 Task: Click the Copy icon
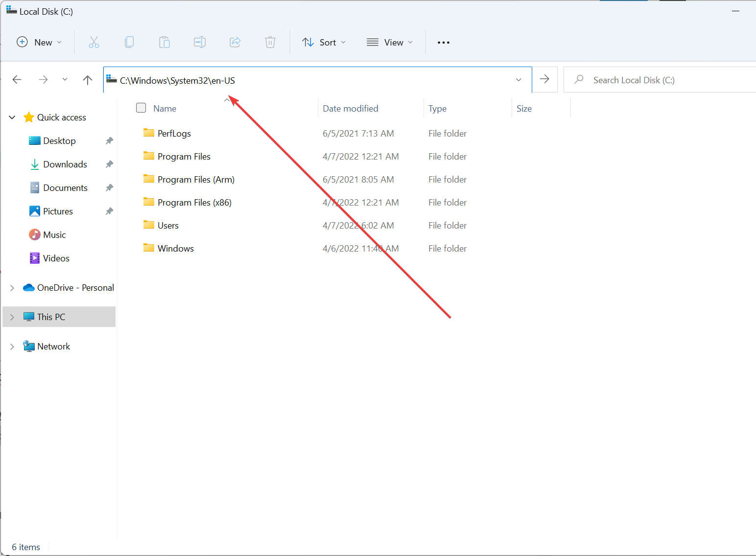[129, 42]
